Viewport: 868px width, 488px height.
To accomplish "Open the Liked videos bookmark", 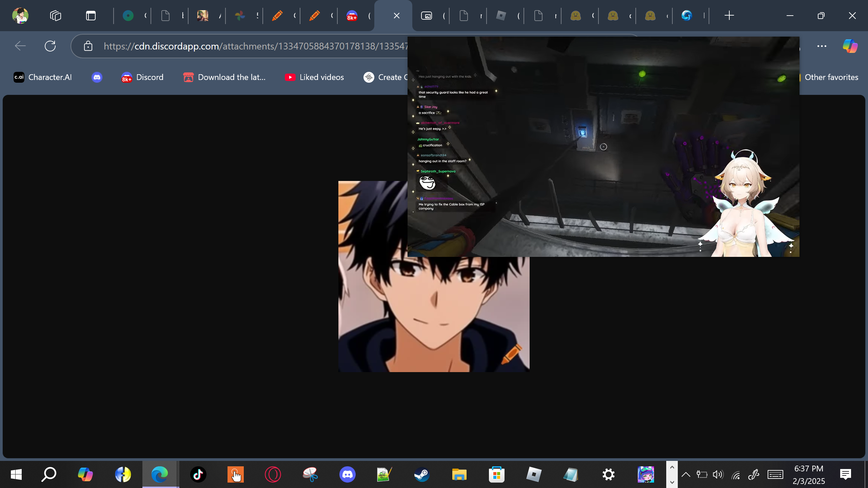I will coord(315,77).
